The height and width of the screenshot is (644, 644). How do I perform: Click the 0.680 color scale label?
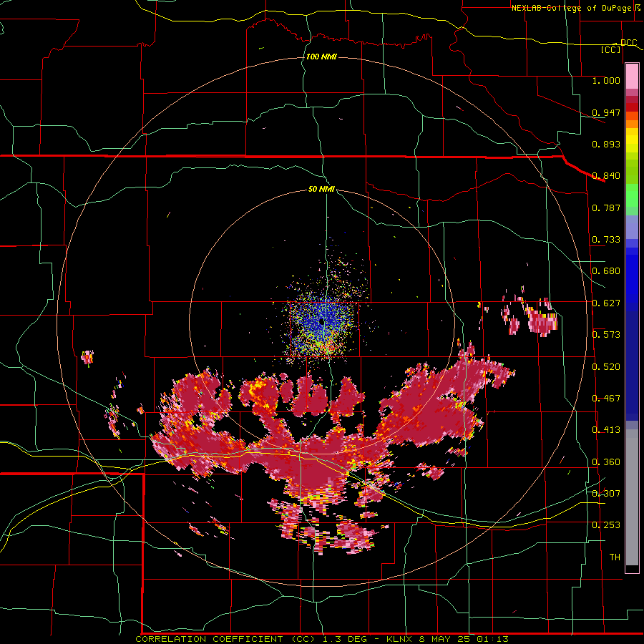pyautogui.click(x=606, y=271)
